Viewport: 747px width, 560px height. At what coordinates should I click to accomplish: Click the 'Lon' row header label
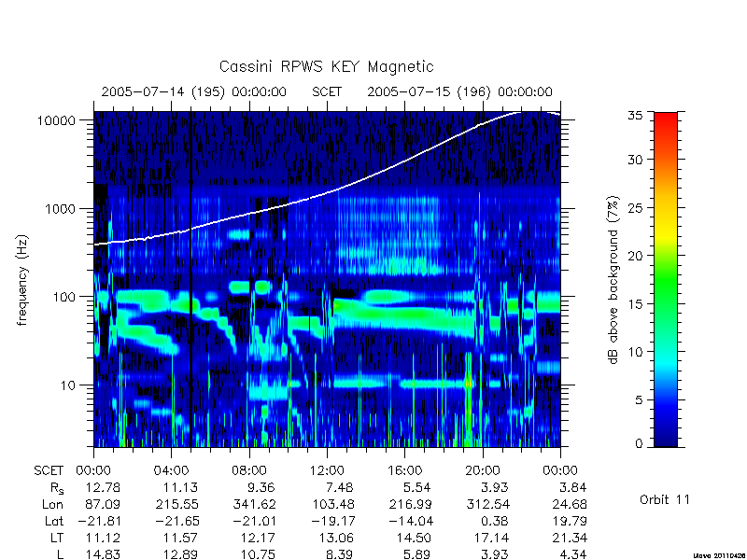pos(53,504)
